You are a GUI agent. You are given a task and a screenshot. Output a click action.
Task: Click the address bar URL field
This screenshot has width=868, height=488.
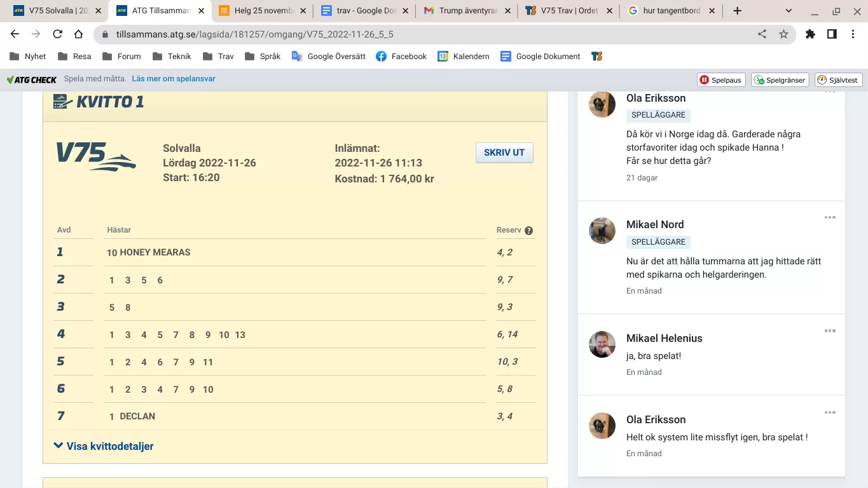click(x=420, y=34)
